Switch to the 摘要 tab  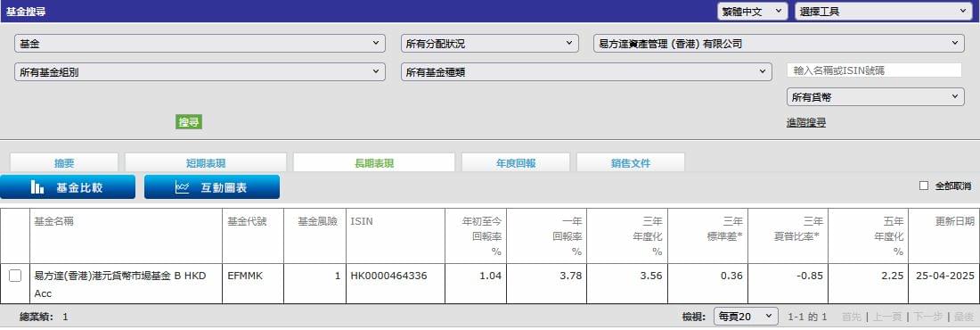[x=64, y=163]
